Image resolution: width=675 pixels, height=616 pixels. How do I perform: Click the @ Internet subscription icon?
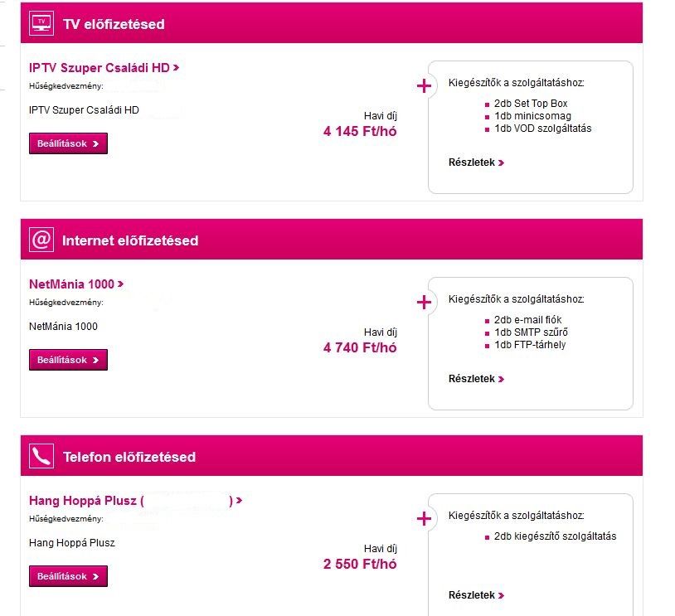click(x=41, y=240)
